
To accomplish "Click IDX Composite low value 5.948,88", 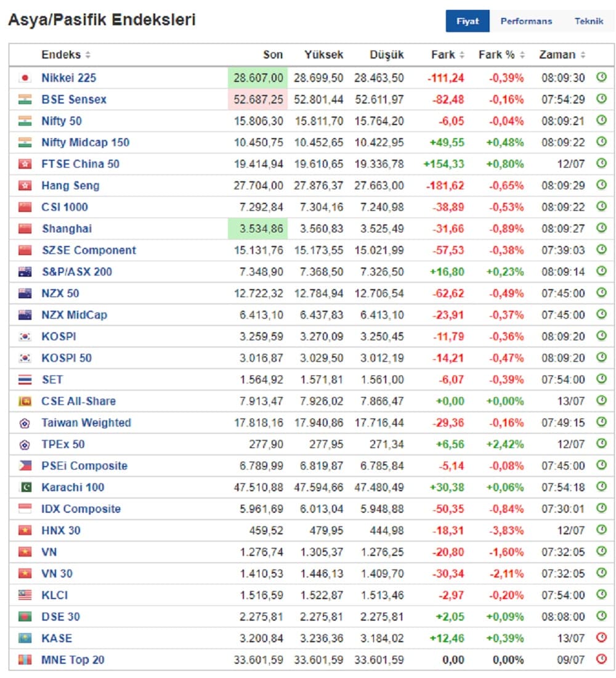I will [382, 508].
